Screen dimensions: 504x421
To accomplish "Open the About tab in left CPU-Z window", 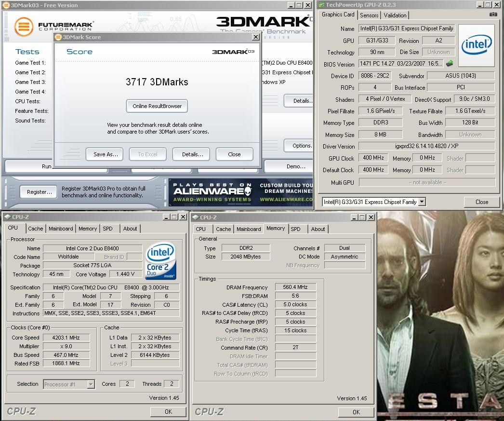I will tap(130, 229).
